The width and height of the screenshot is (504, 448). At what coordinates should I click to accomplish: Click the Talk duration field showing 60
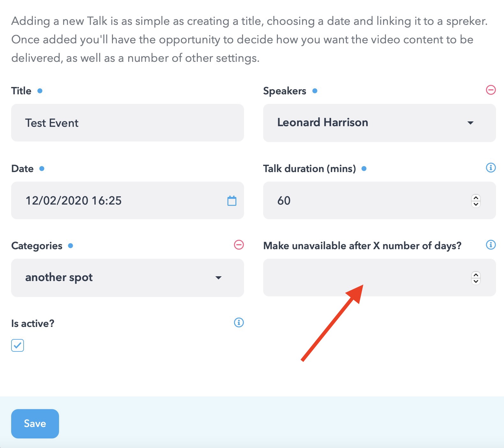click(380, 200)
